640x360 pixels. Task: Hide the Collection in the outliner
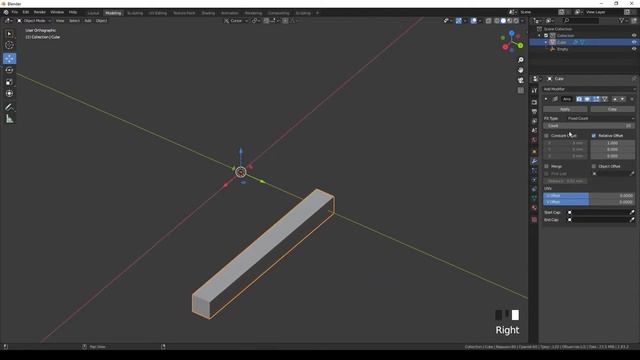[634, 36]
